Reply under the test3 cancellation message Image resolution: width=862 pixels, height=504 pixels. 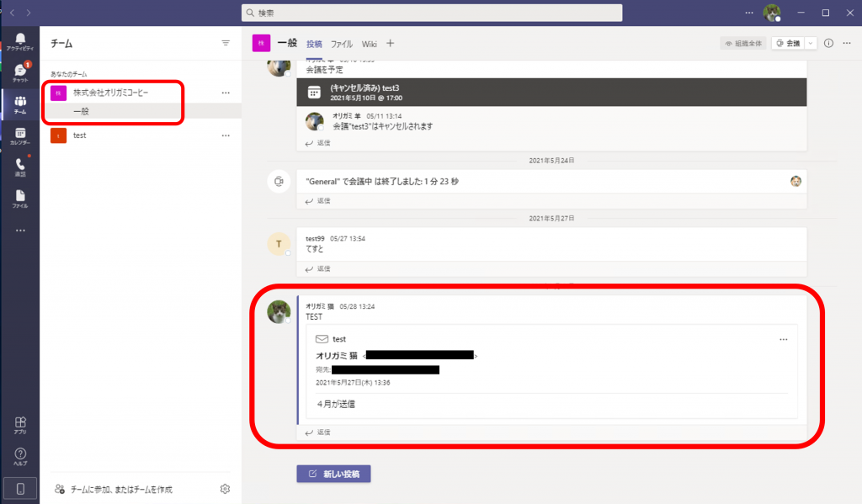click(317, 143)
